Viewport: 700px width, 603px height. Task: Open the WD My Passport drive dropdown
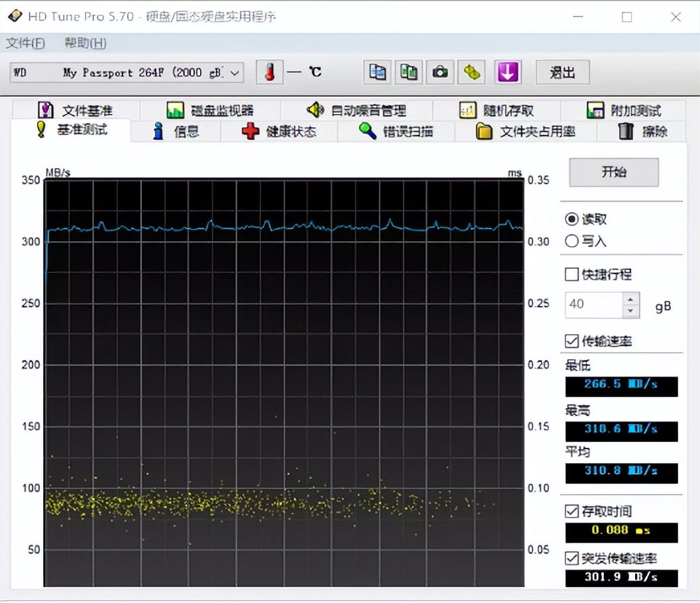click(235, 73)
